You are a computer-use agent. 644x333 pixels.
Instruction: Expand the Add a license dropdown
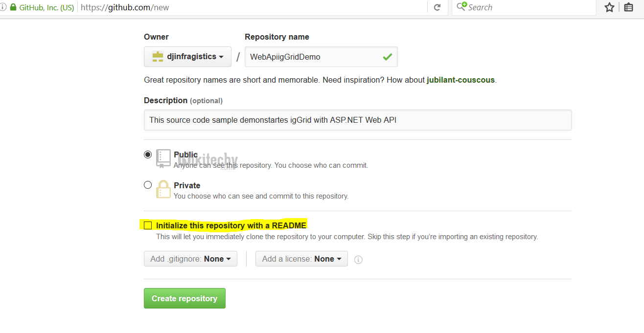[x=301, y=259]
